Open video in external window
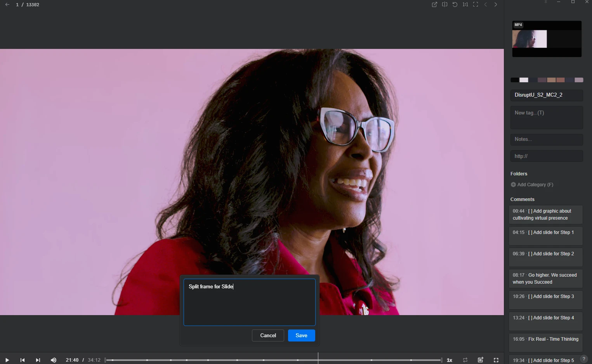Image resolution: width=592 pixels, height=364 pixels. pos(434,5)
